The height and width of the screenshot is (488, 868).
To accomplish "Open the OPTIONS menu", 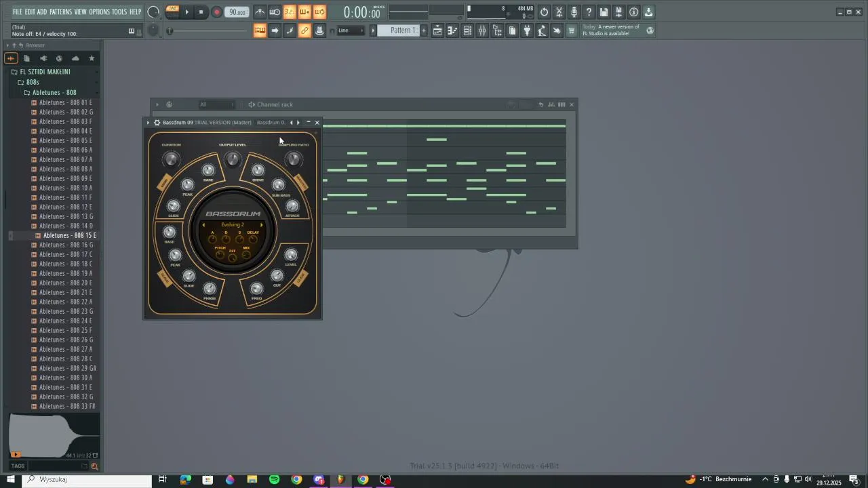I will tap(99, 12).
